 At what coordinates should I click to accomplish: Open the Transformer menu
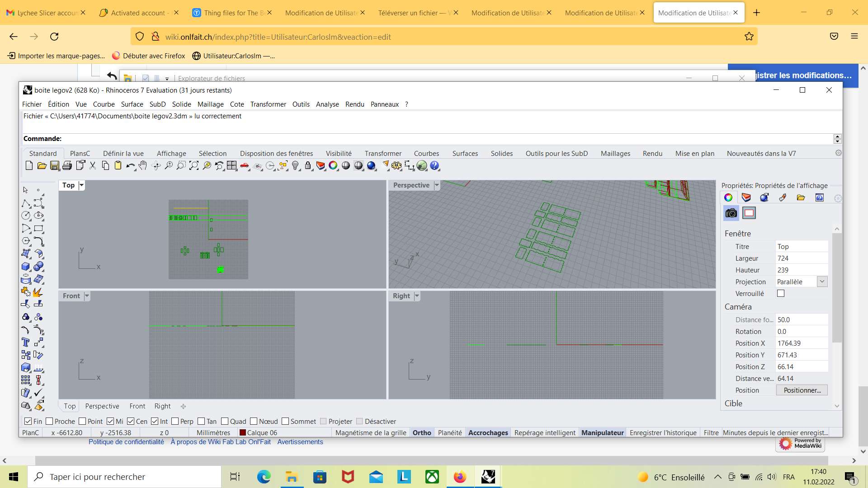pos(268,104)
